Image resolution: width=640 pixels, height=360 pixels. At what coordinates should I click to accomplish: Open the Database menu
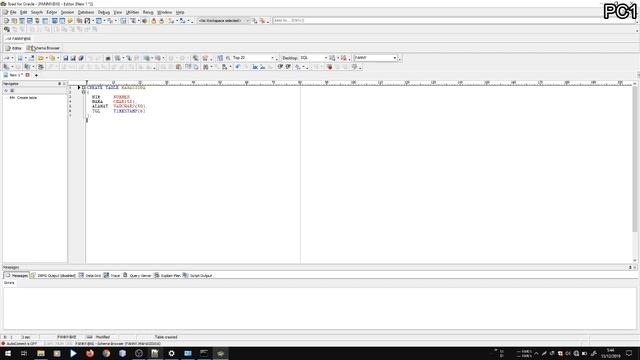[86, 12]
